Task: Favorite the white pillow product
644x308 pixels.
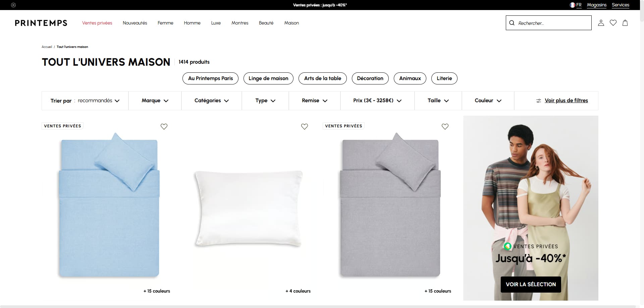Action: [304, 126]
